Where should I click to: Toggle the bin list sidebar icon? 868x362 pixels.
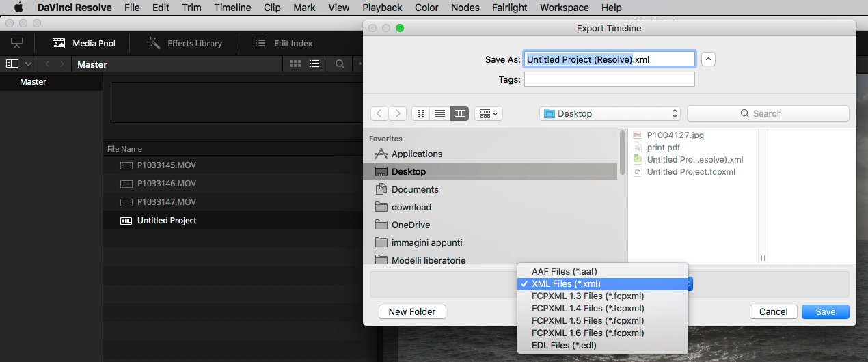coord(12,64)
